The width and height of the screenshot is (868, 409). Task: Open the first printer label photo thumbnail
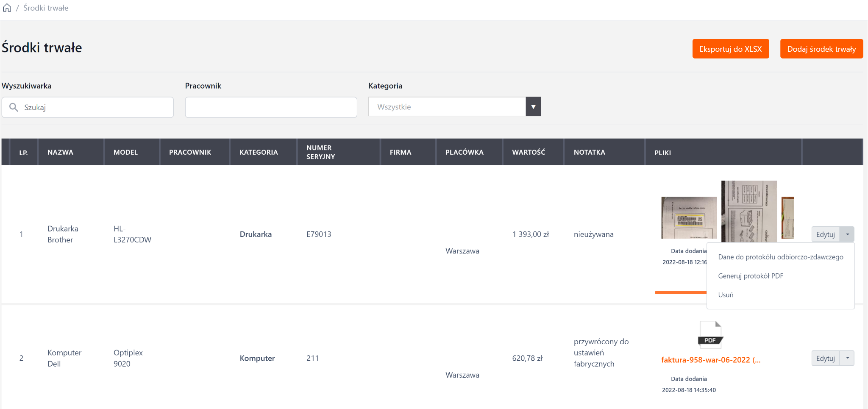pos(689,217)
